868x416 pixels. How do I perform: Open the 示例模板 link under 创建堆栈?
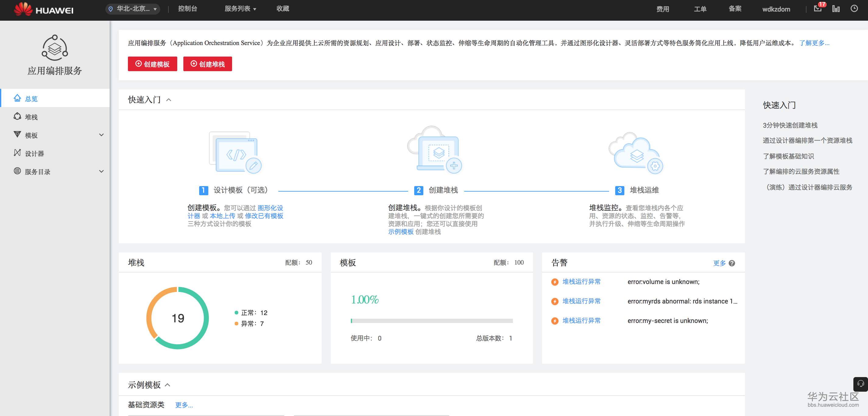(x=400, y=232)
